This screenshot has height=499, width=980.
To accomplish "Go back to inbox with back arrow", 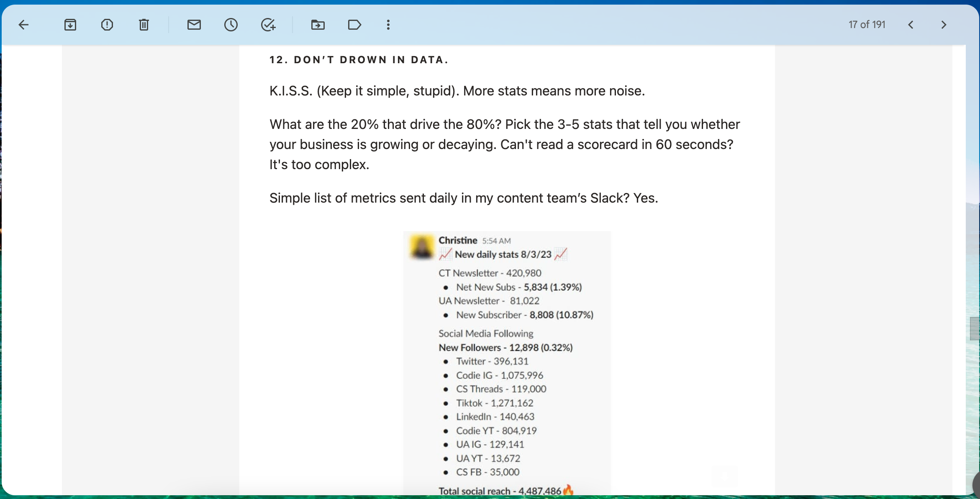I will coord(23,25).
